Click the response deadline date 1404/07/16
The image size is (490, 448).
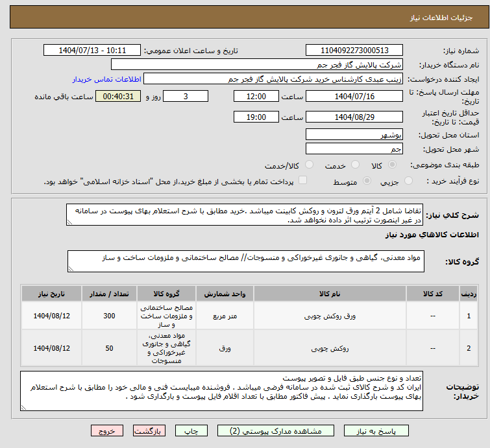pyautogui.click(x=354, y=96)
